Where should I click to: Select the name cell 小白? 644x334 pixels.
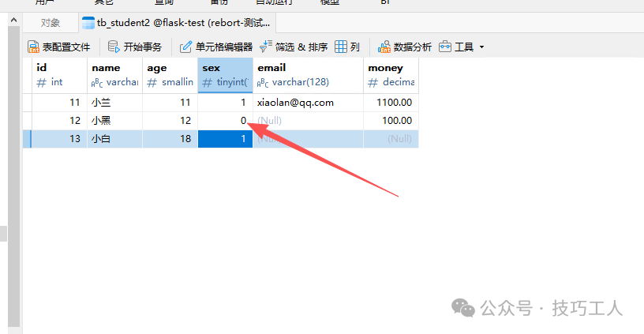(114, 139)
